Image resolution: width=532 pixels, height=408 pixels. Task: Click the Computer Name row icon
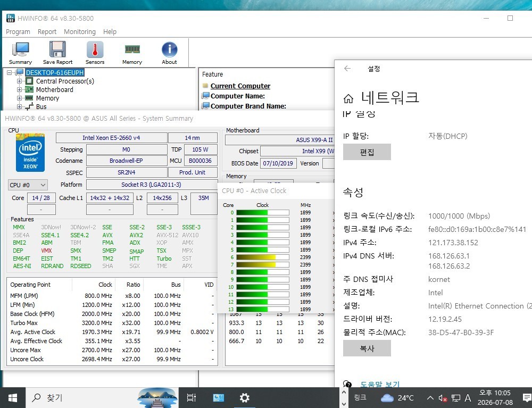pyautogui.click(x=205, y=96)
